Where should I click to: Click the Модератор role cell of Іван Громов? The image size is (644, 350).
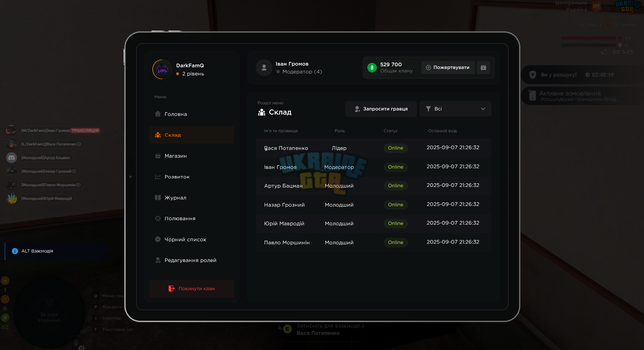point(339,167)
